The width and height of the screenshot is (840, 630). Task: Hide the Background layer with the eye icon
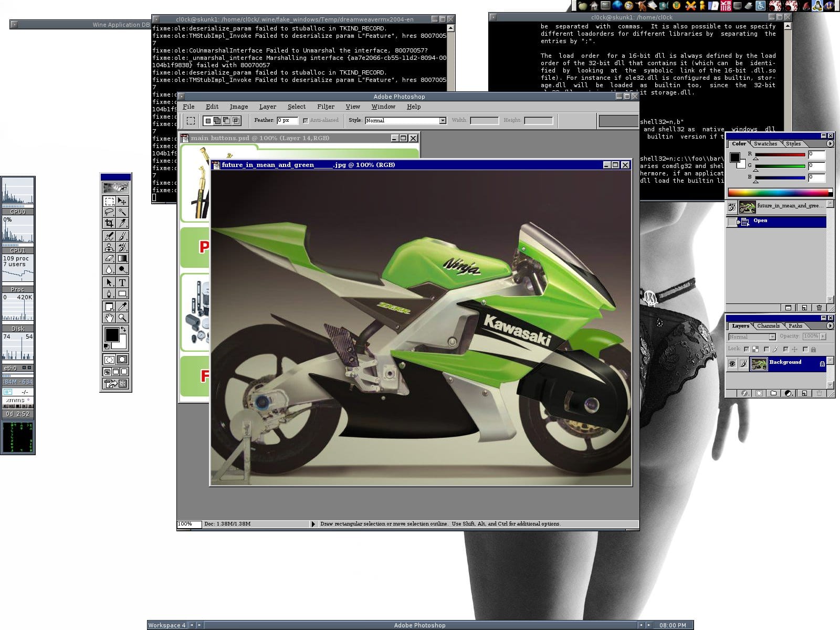pyautogui.click(x=732, y=364)
